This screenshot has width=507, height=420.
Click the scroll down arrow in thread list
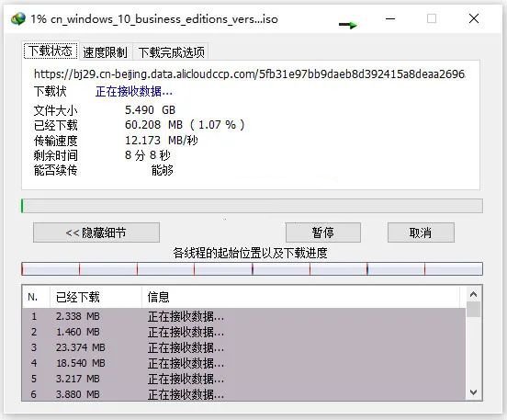(473, 392)
